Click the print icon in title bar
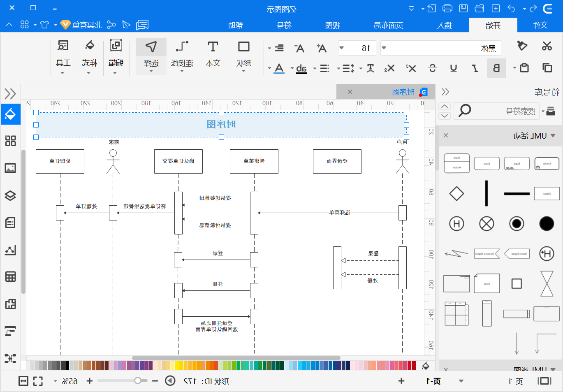Screen dimensions: 563x392 click(x=447, y=8)
